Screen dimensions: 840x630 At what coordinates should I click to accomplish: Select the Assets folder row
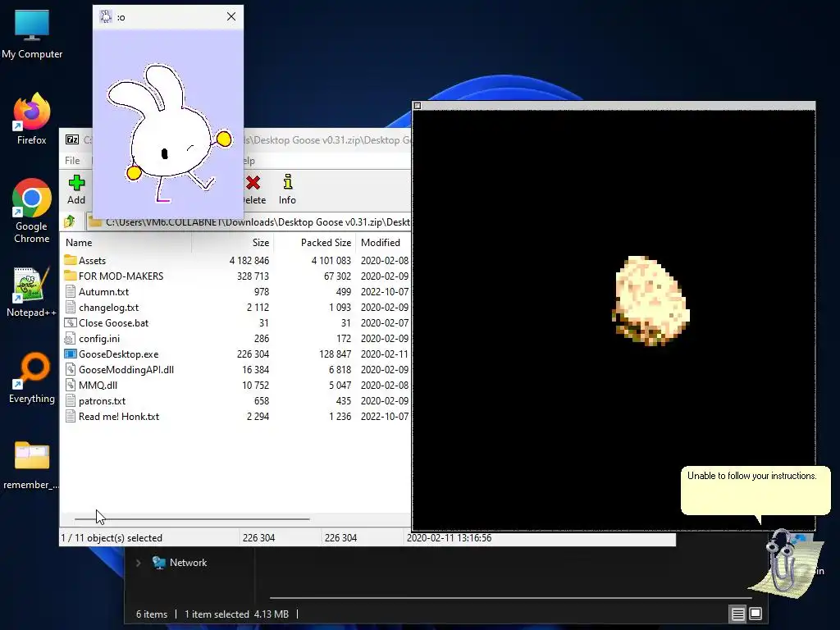pyautogui.click(x=236, y=260)
